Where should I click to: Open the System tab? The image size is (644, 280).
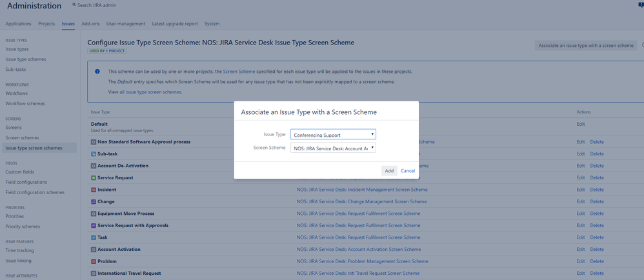(x=212, y=24)
